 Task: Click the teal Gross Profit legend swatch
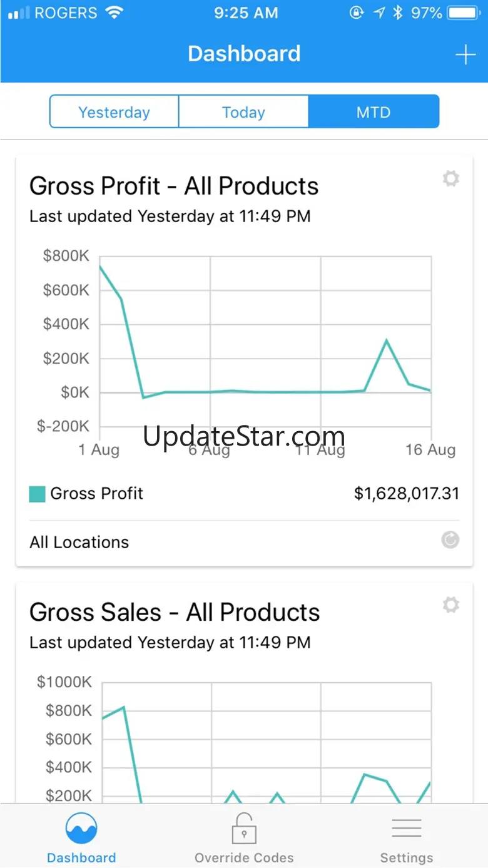click(38, 494)
